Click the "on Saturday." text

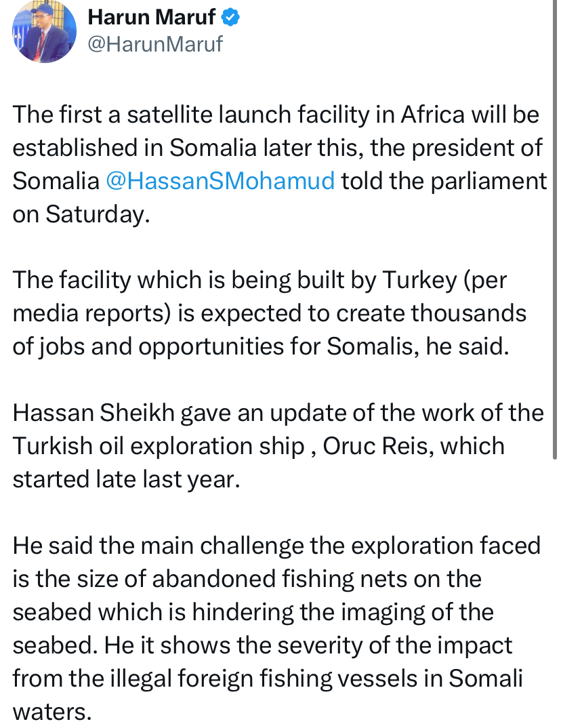[x=81, y=214]
